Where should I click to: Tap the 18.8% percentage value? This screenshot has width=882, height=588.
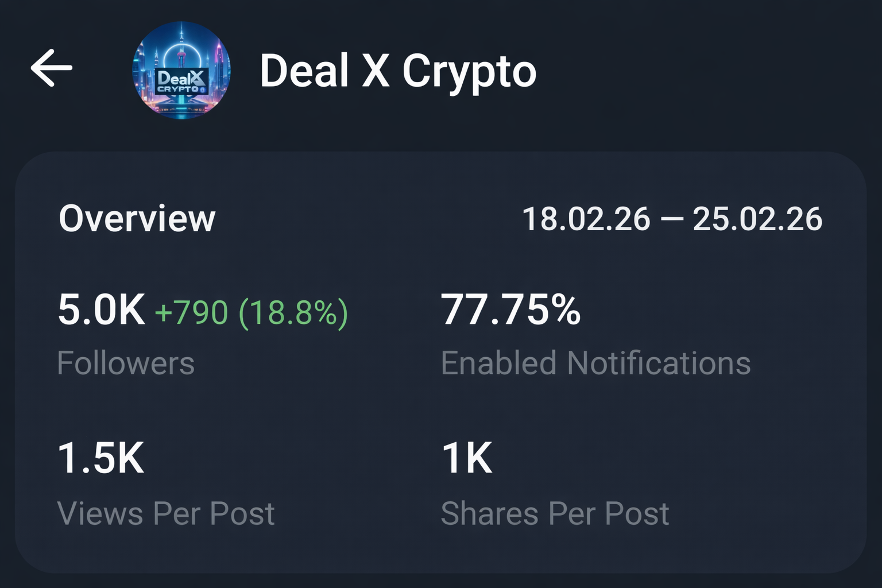point(293,312)
